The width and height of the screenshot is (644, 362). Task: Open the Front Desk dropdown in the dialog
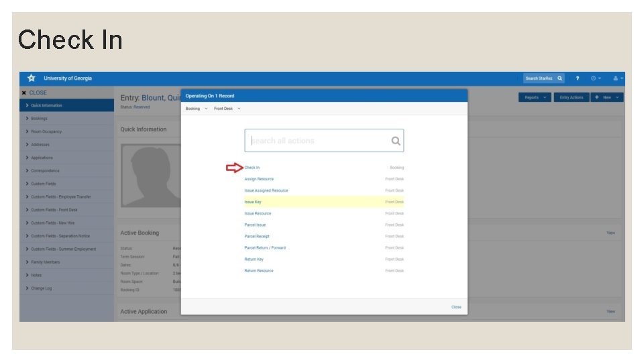tap(227, 109)
